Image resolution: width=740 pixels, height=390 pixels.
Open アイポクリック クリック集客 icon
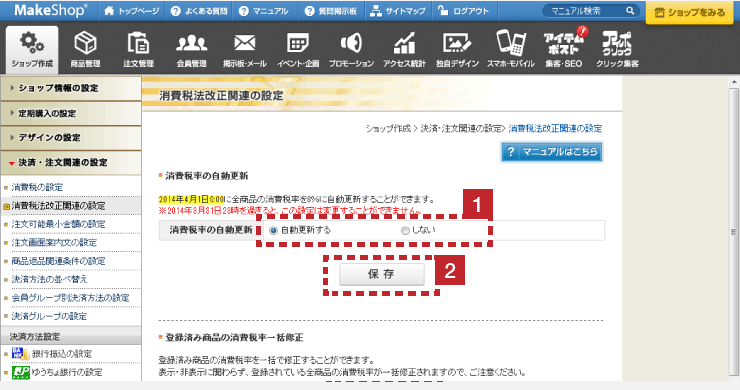[617, 49]
